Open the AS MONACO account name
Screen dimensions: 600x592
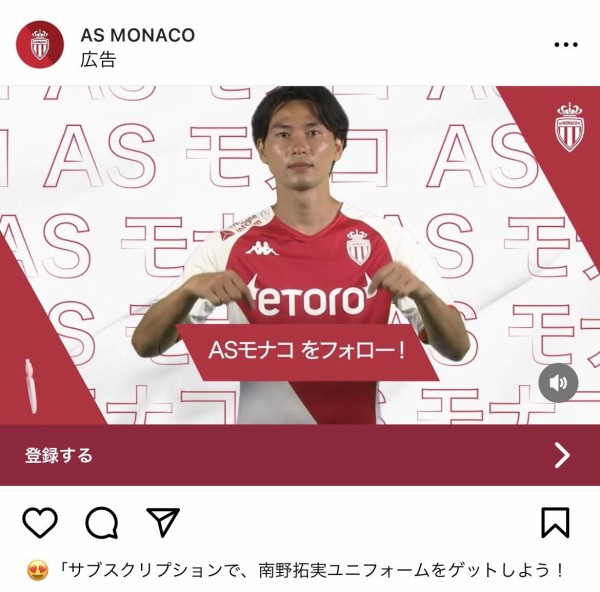tap(138, 35)
